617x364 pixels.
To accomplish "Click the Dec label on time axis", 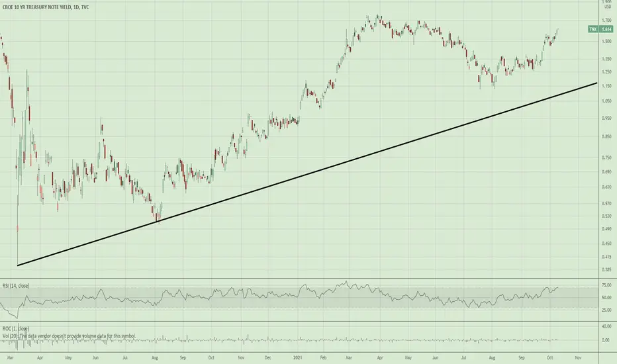I will [268, 357].
